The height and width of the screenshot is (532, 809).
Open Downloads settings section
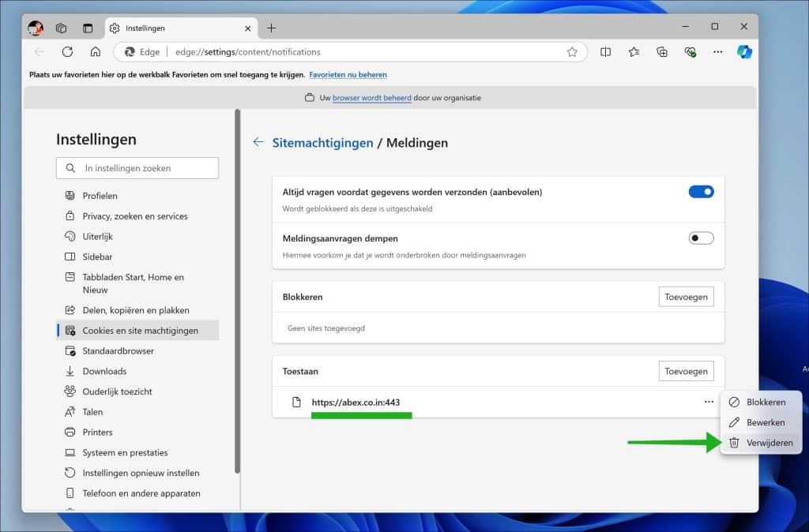137,371
